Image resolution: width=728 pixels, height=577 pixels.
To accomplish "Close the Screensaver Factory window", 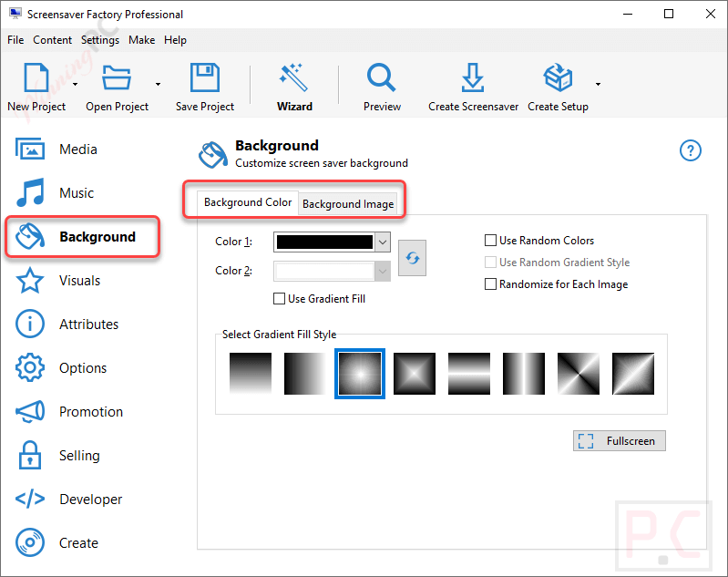I will pos(711,14).
